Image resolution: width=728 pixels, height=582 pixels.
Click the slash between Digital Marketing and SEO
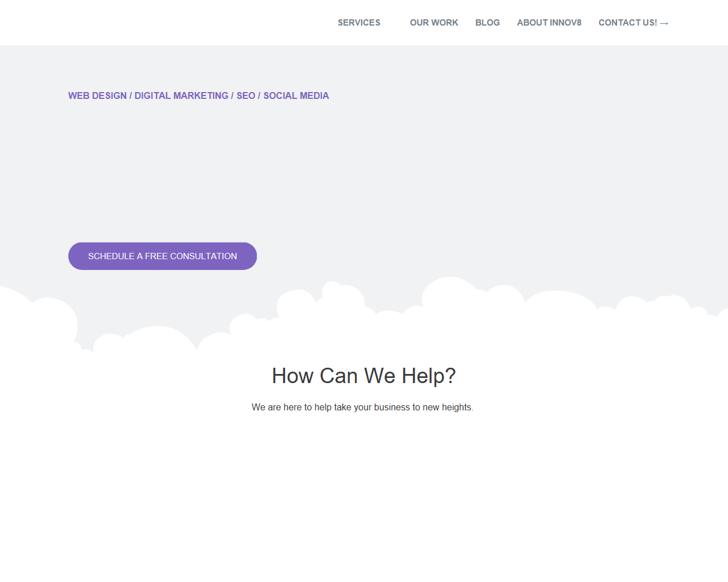pyautogui.click(x=232, y=95)
